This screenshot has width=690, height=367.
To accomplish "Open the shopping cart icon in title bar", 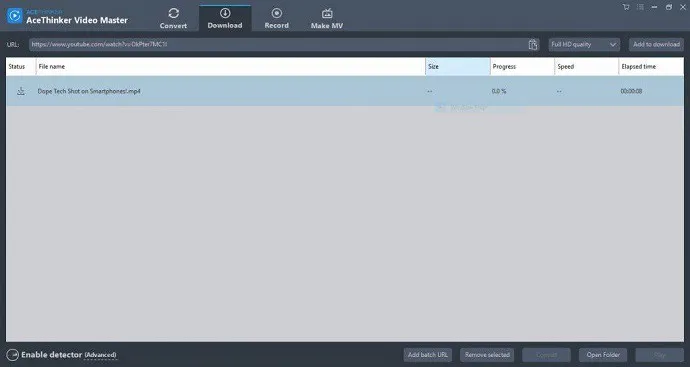I will click(x=626, y=7).
